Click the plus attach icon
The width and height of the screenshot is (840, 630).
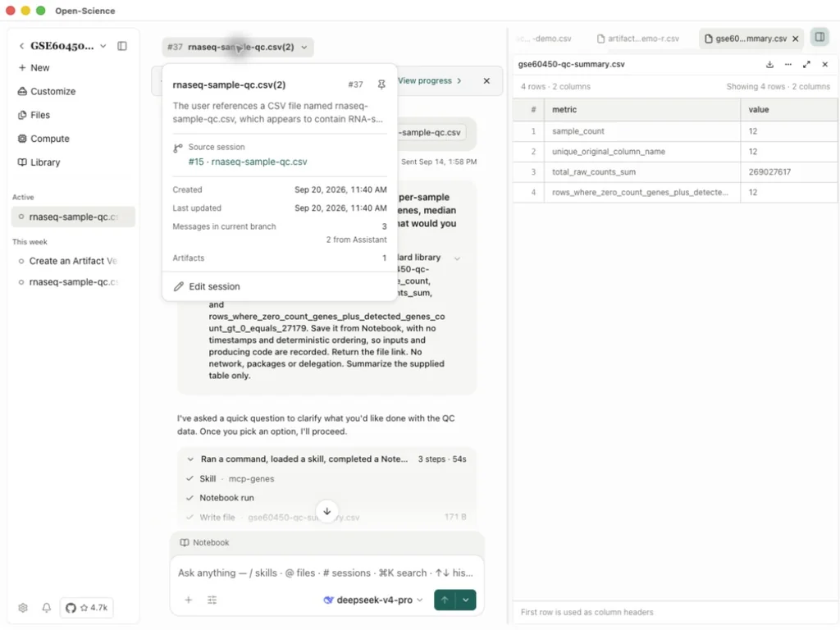coord(189,600)
